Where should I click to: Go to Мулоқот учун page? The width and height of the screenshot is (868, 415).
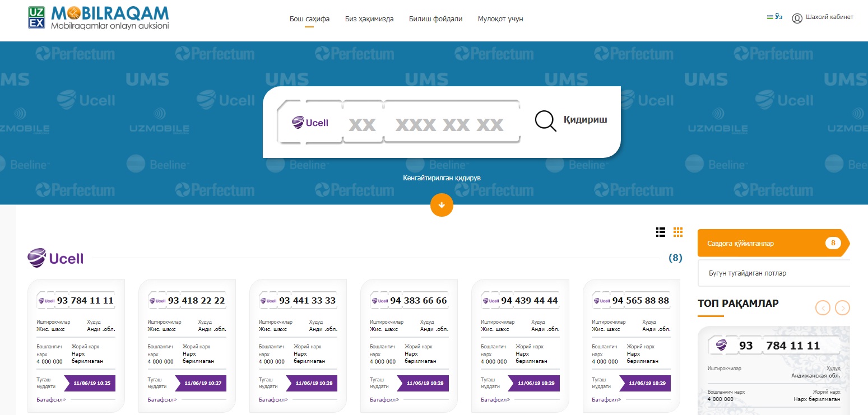click(500, 19)
